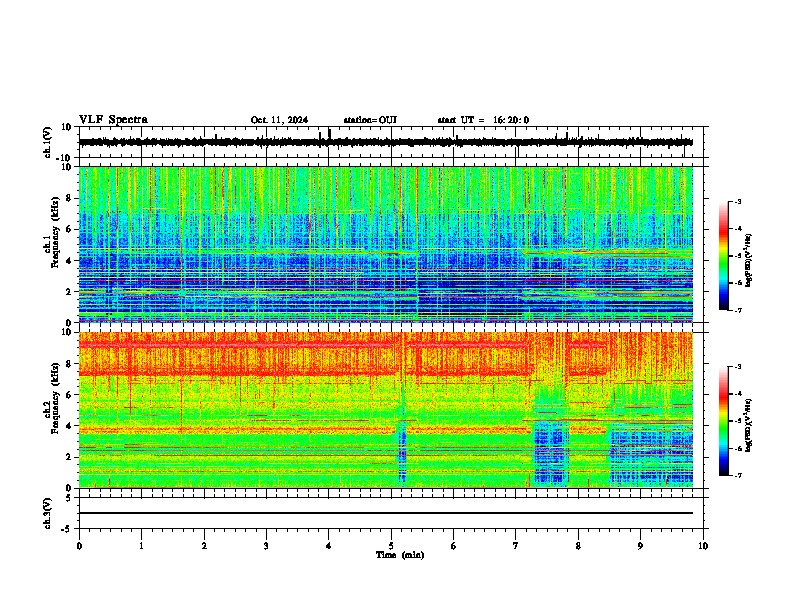Click the "-5" tick on ch.3(V) axis
The image size is (792, 612).
(x=67, y=529)
